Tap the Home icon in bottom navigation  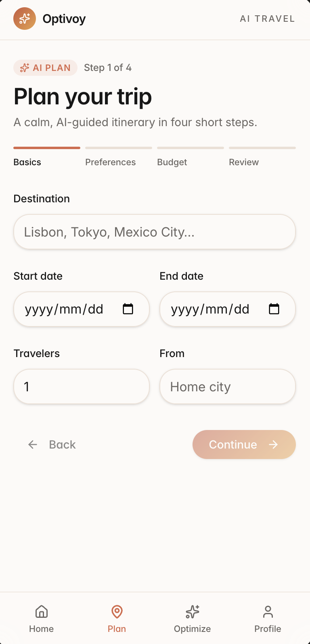coord(42,612)
